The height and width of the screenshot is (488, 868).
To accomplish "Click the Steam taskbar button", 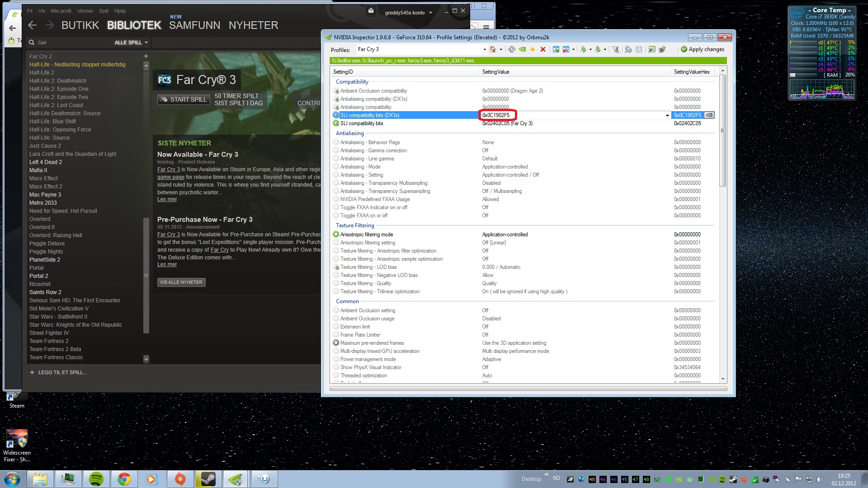I will (x=208, y=479).
